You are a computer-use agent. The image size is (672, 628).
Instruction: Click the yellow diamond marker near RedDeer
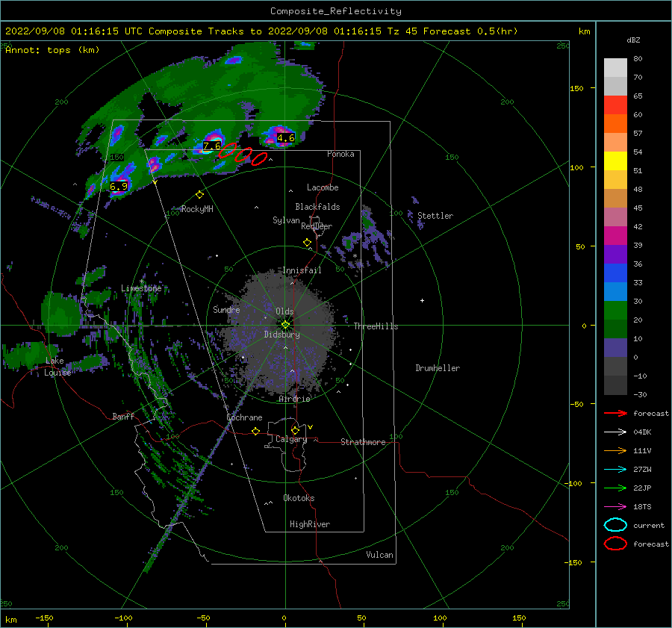click(x=308, y=243)
